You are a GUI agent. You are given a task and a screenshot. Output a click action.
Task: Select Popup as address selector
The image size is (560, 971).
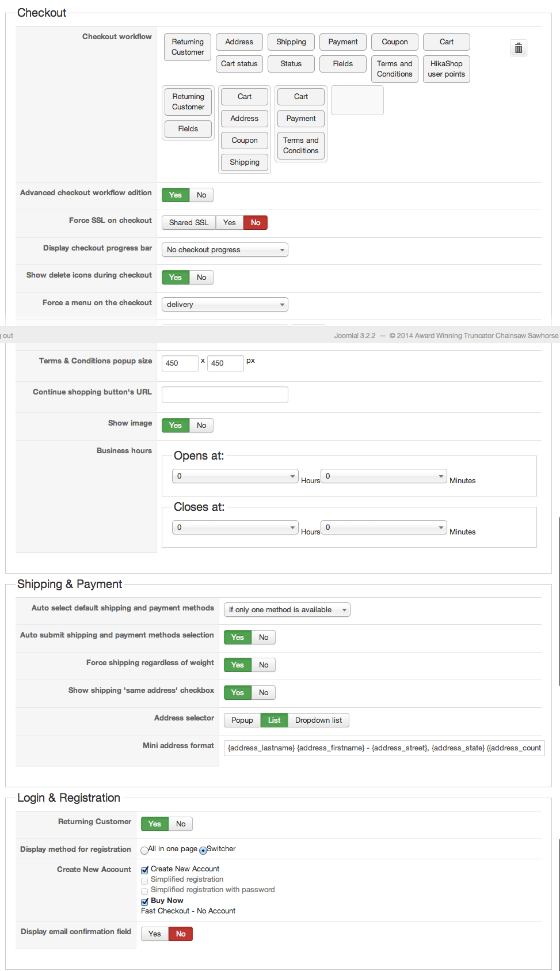[242, 720]
